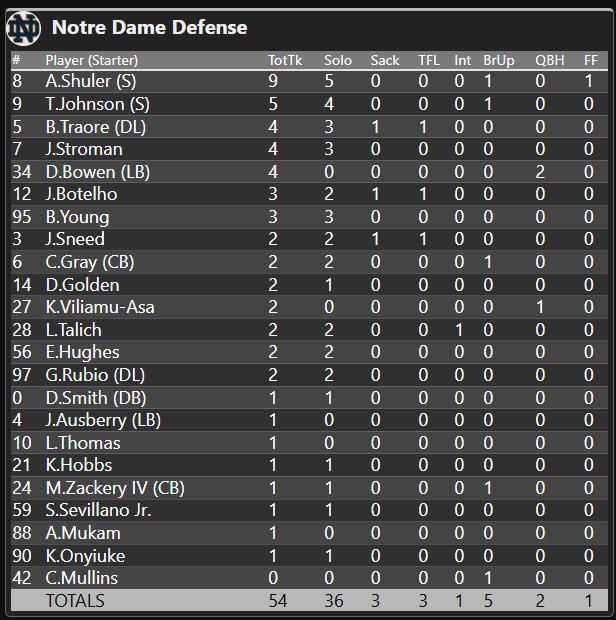This screenshot has height=620, width=616.
Task: Click the Notre Dame logo icon
Action: click(x=24, y=27)
